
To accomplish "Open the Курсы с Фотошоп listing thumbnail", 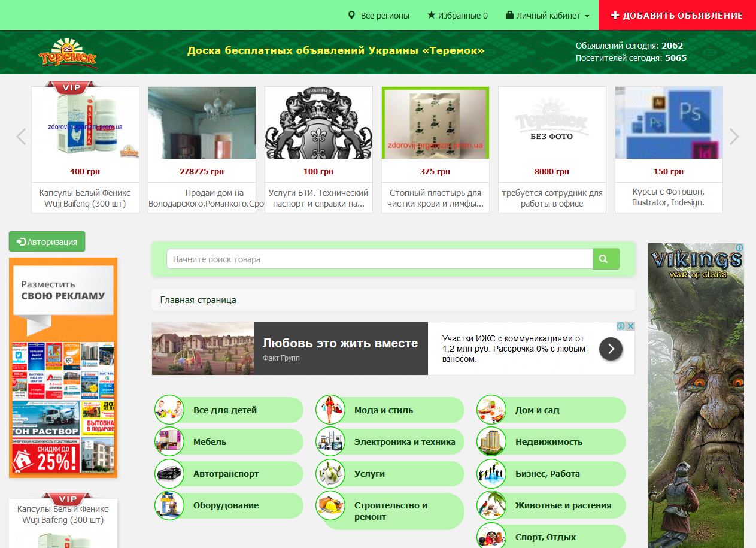I will 669,123.
